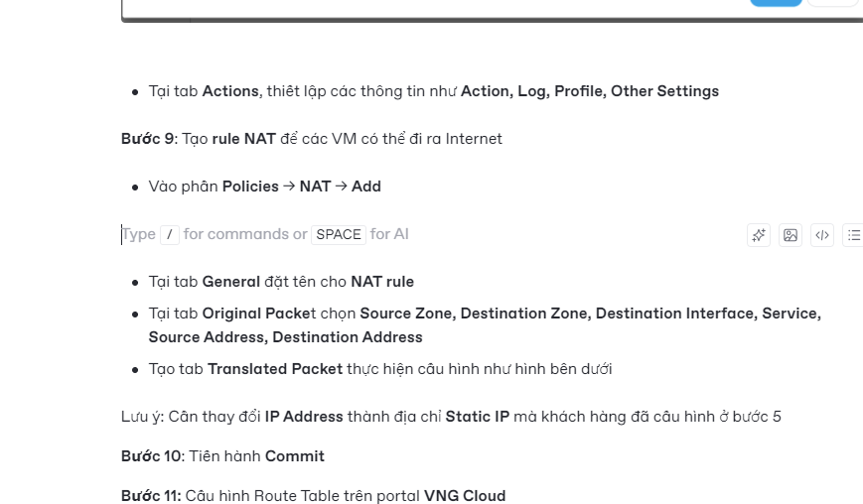Image resolution: width=863 pixels, height=504 pixels.
Task: Click the bold "Static IP" text
Action: (478, 417)
